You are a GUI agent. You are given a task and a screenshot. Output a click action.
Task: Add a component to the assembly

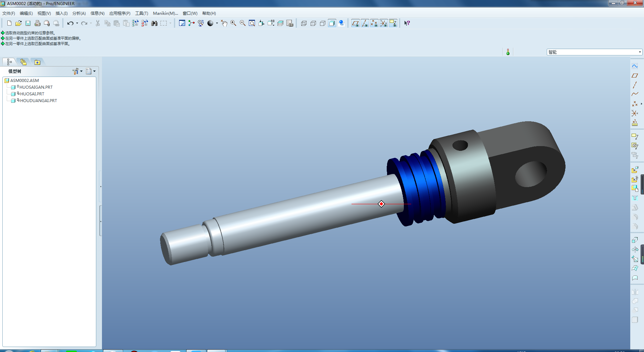635,170
